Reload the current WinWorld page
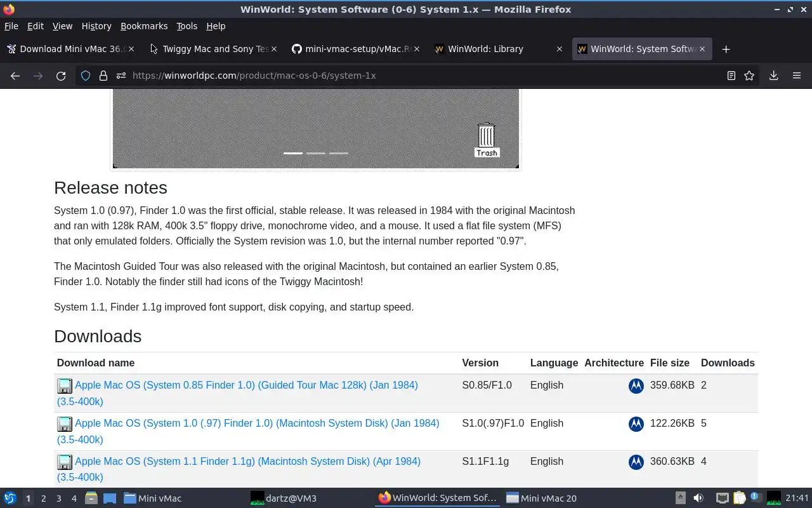This screenshot has height=508, width=812. [x=61, y=76]
